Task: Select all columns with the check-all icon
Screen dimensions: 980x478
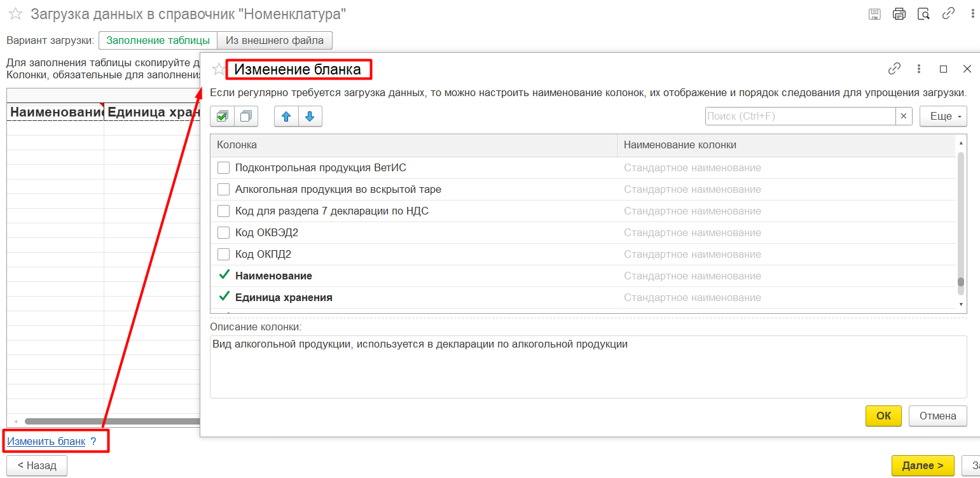Action: (222, 116)
